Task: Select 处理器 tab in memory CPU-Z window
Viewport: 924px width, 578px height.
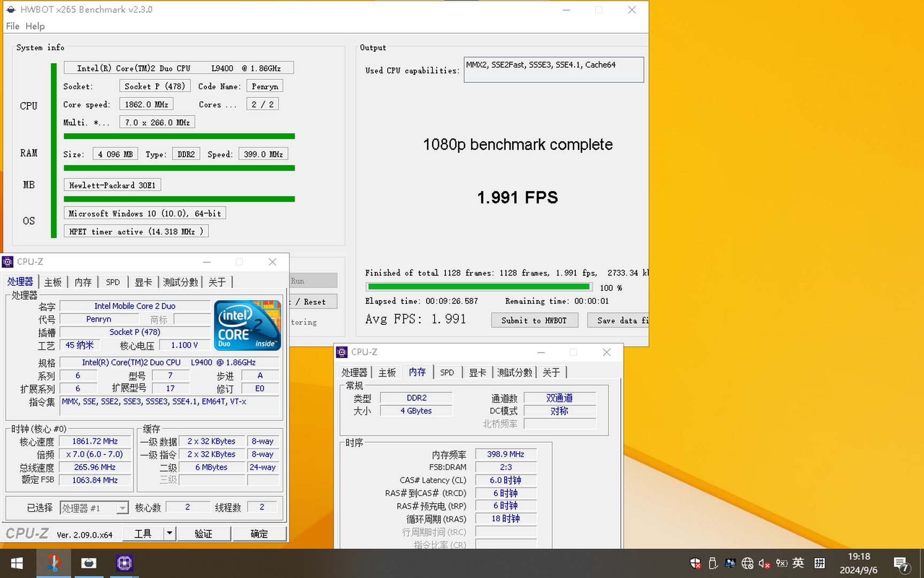Action: point(354,372)
